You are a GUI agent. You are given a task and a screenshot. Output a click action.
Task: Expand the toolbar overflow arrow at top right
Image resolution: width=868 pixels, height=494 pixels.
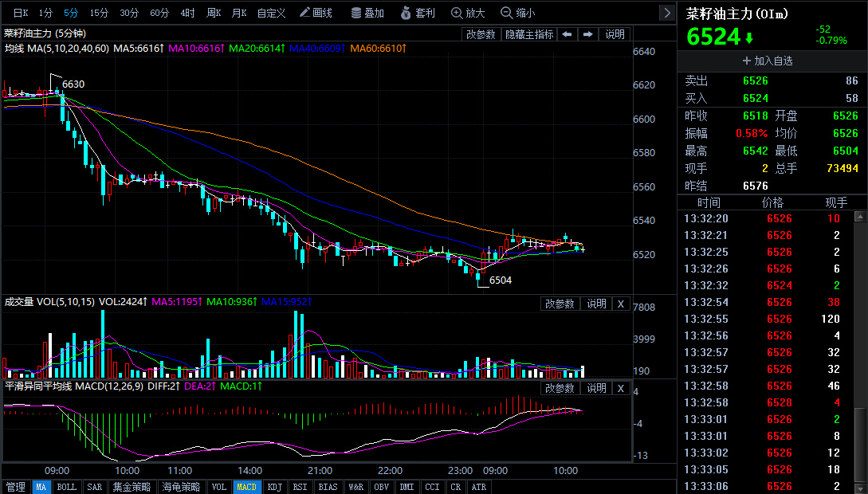click(666, 13)
